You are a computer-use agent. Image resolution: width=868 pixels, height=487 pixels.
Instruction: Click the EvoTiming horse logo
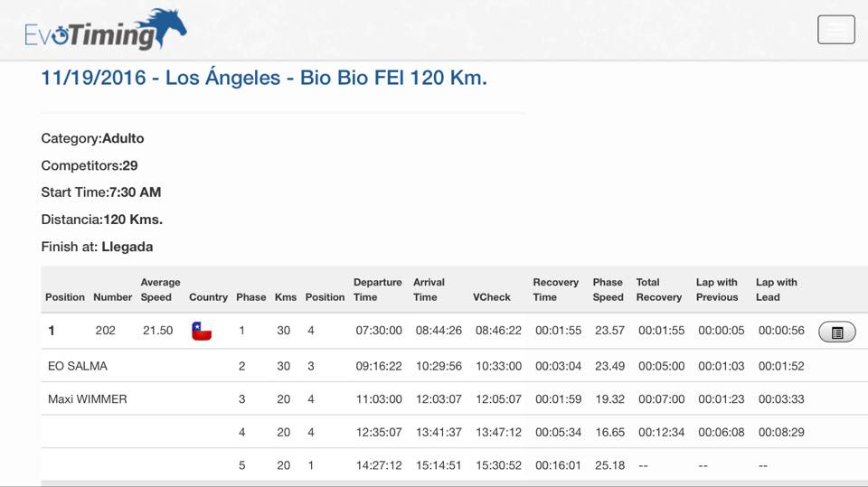[x=105, y=30]
